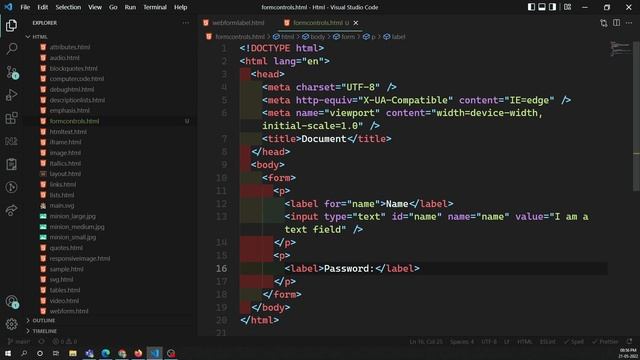Toggle the bottom panel visibility
This screenshot has height=360, width=640.
click(x=542, y=7)
